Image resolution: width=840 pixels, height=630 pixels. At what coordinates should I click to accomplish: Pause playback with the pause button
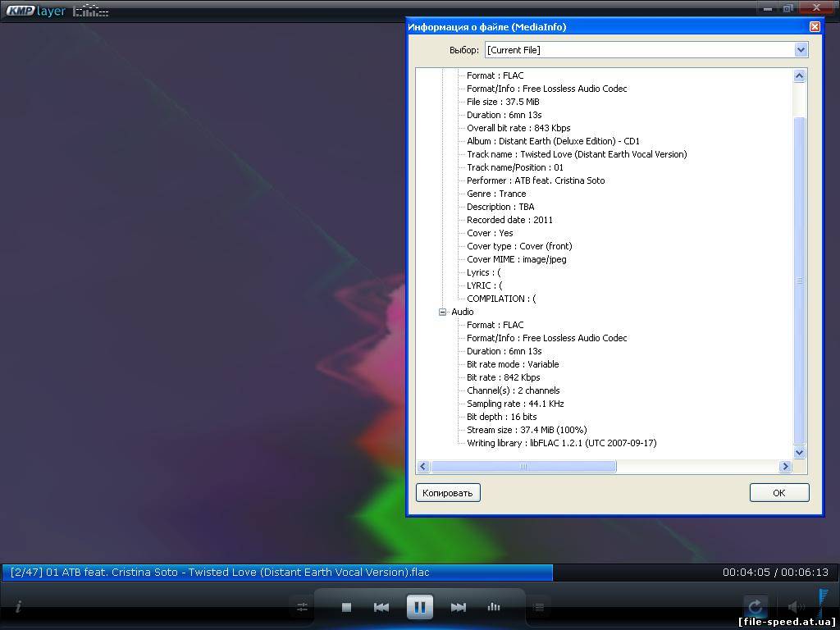pyautogui.click(x=419, y=607)
